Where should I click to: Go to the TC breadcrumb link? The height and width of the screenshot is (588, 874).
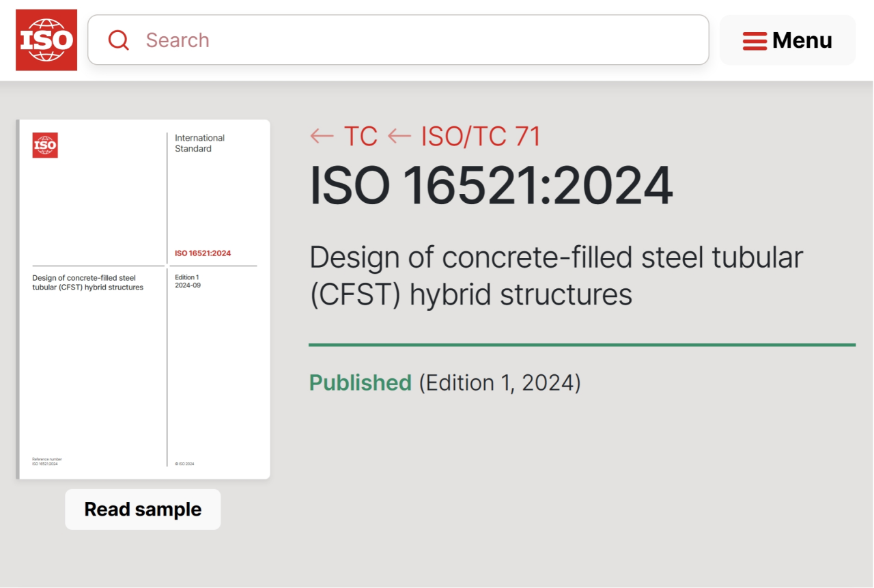tap(361, 137)
